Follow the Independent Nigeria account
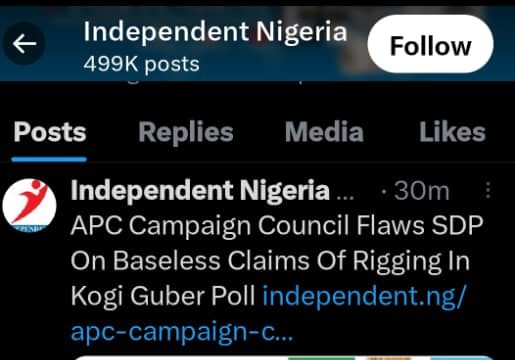515x360 pixels. pyautogui.click(x=430, y=44)
